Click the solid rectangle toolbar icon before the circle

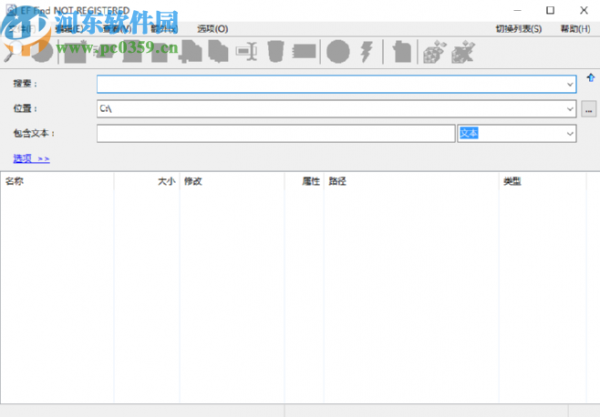306,49
